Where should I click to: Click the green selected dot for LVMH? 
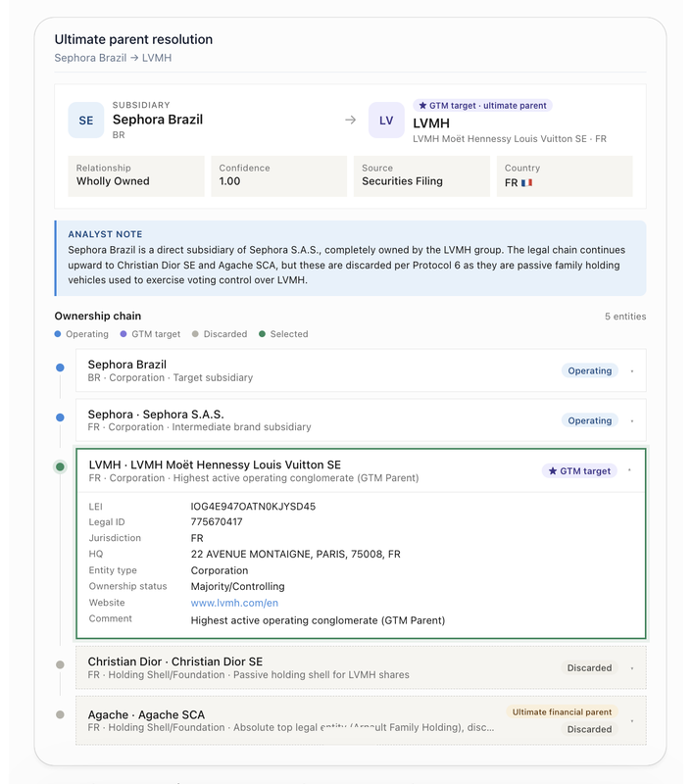(60, 466)
